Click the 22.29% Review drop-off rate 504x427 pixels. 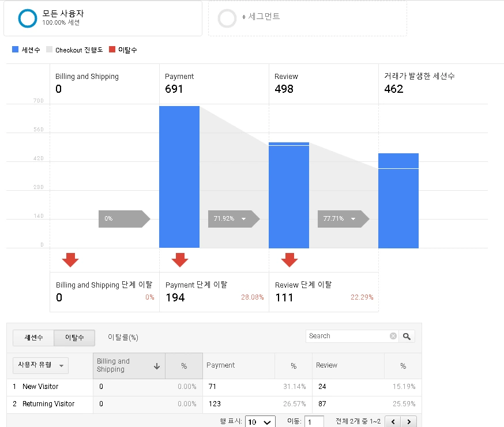[x=362, y=297]
